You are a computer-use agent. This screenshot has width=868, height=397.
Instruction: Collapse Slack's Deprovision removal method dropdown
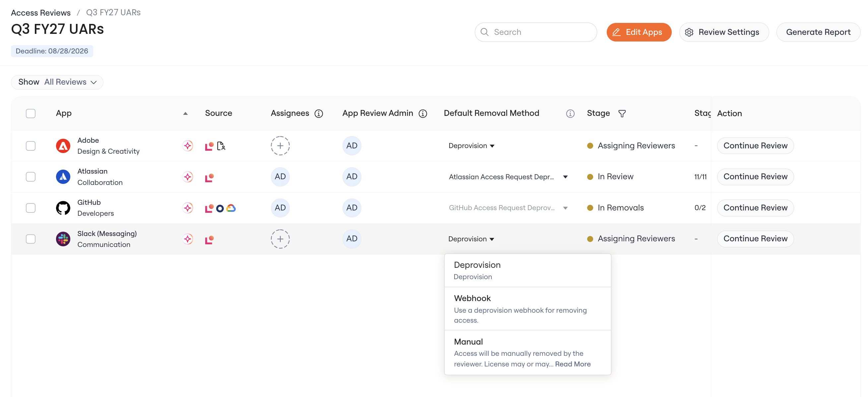click(471, 239)
